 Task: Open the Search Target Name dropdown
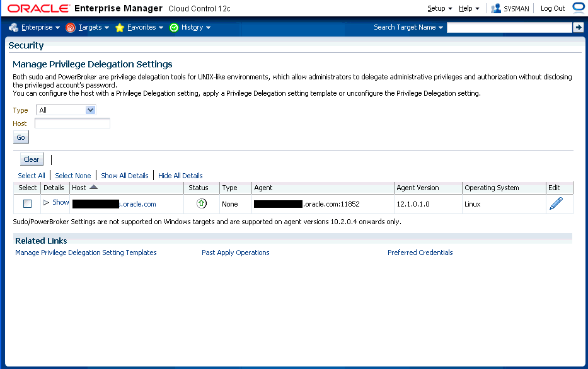pos(408,27)
